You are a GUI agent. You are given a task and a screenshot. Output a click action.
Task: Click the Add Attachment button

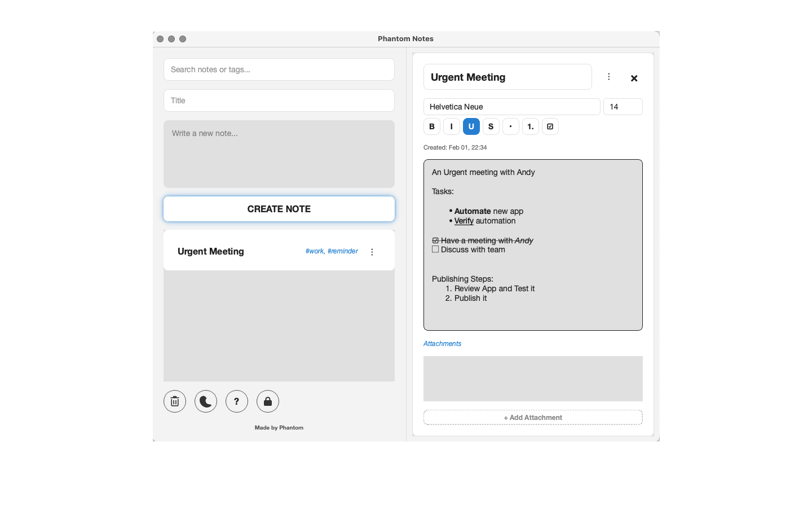point(532,417)
